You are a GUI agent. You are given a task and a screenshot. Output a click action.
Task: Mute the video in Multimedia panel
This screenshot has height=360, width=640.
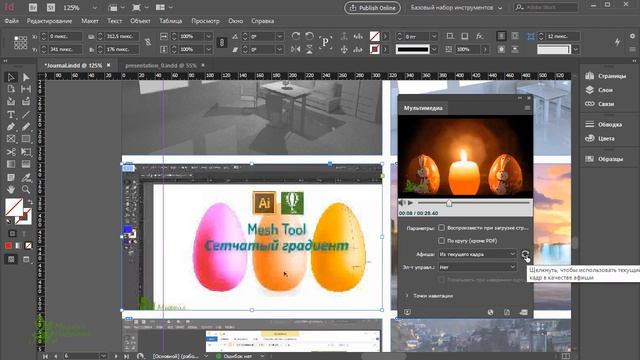pyautogui.click(x=402, y=202)
